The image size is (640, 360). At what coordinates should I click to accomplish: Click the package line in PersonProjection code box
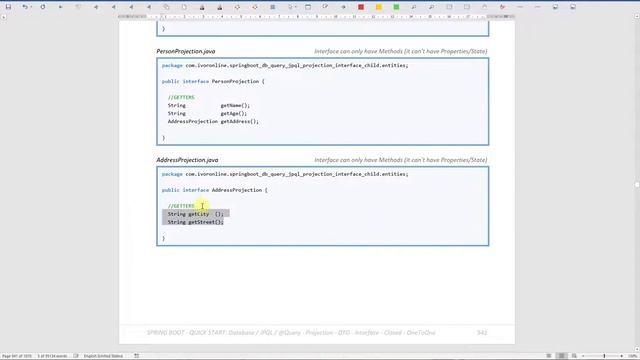[x=285, y=65]
